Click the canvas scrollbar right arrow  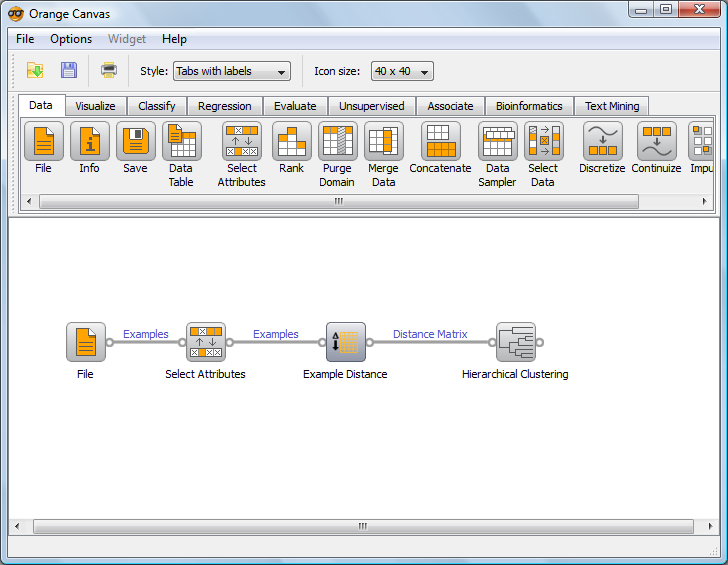[x=710, y=526]
